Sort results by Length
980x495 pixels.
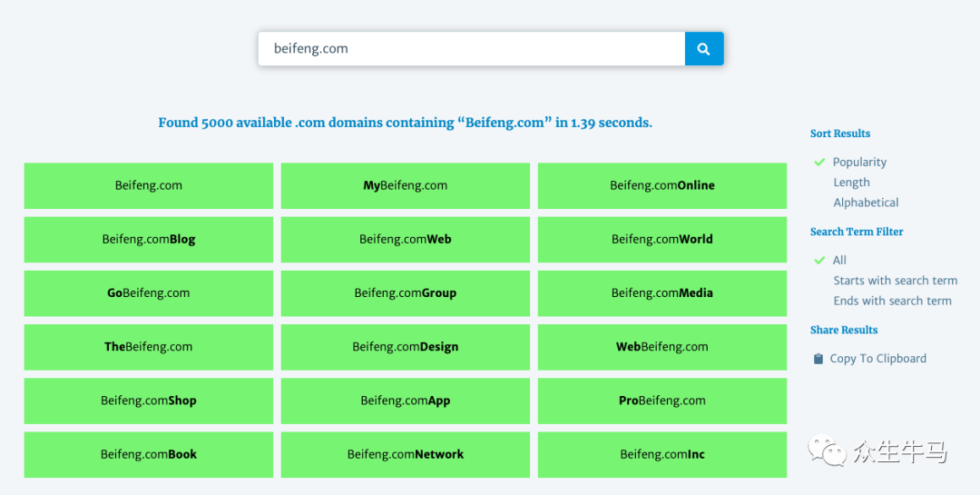[851, 183]
